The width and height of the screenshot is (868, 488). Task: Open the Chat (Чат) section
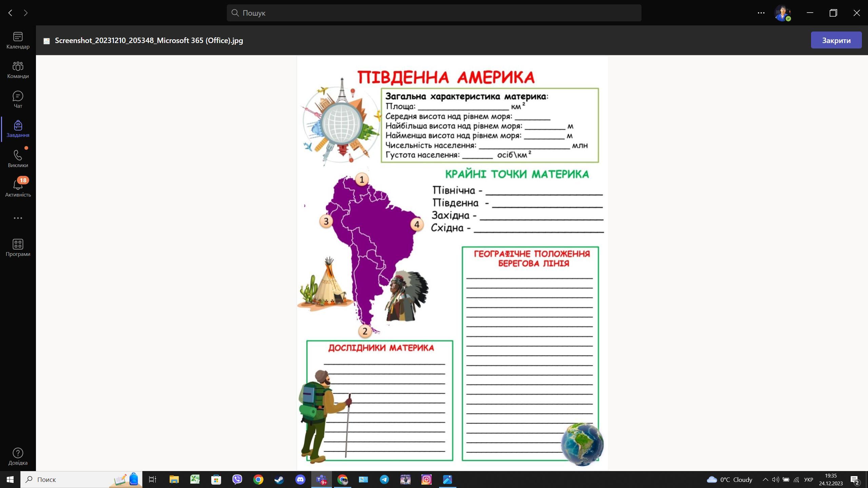tap(18, 100)
